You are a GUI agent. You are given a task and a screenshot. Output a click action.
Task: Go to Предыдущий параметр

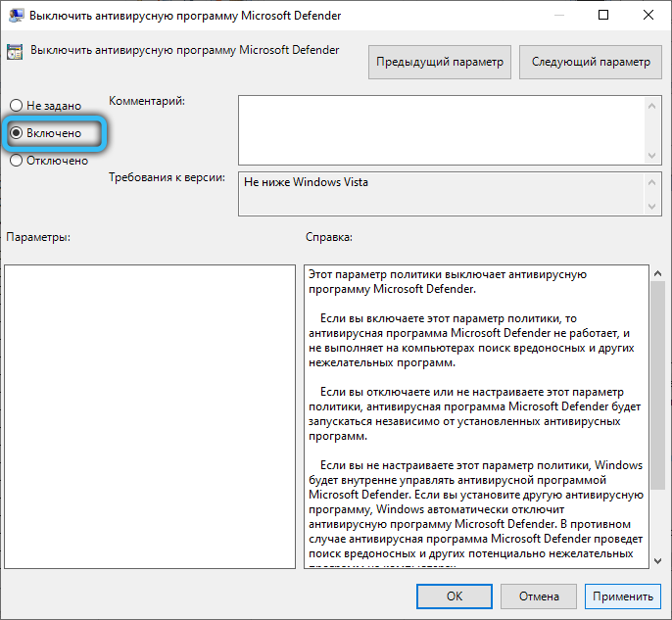click(x=440, y=62)
